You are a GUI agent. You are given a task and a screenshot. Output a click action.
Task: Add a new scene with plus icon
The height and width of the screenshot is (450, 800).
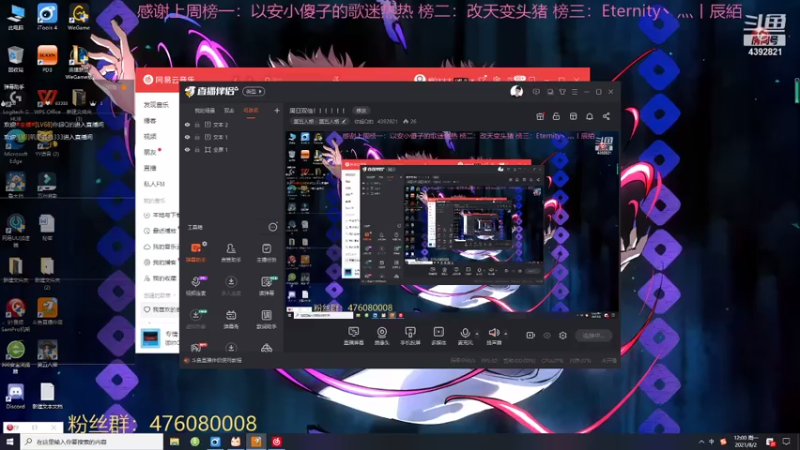(277, 110)
